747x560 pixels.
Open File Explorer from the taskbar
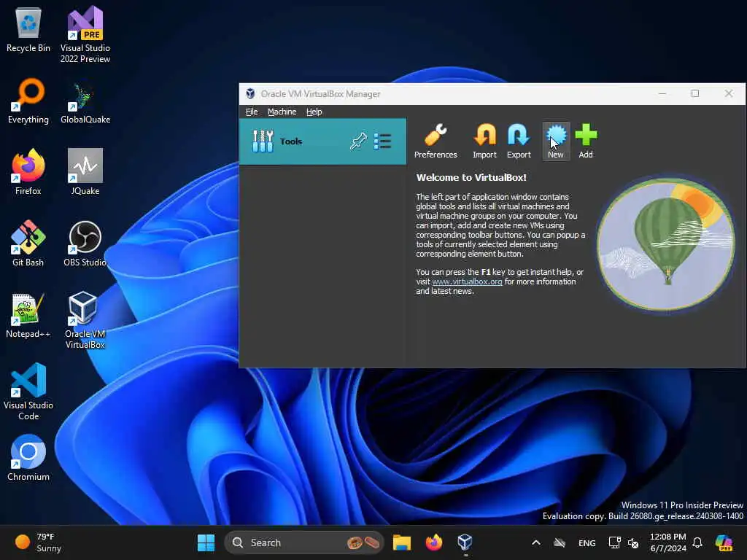pyautogui.click(x=402, y=542)
